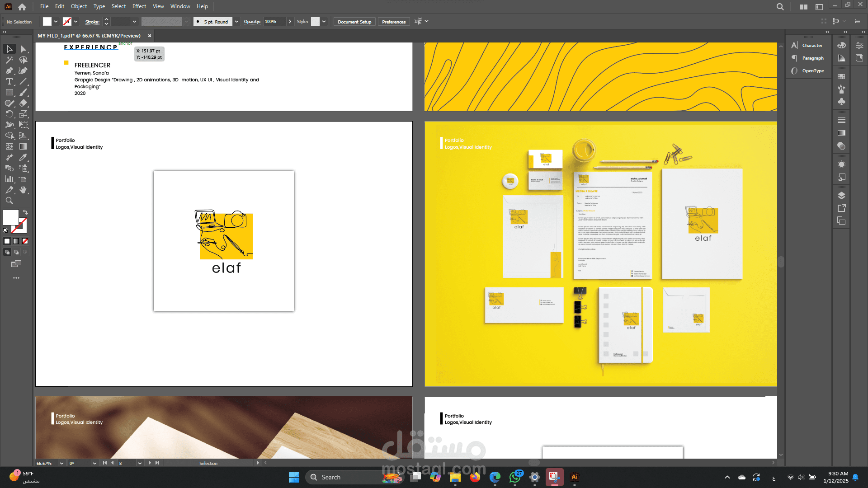This screenshot has width=868, height=488.
Task: Open the fill color dropdown arrow
Action: pyautogui.click(x=56, y=22)
